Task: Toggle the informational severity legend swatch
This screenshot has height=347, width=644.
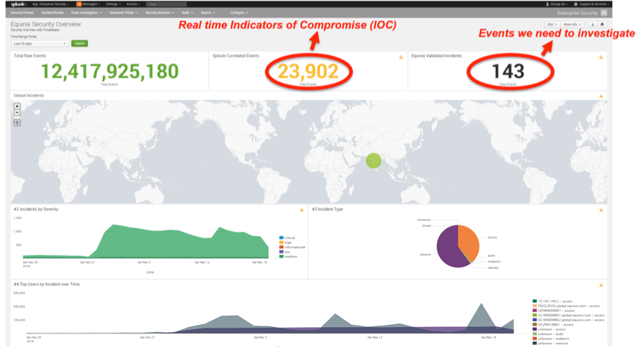Action: tap(281, 248)
